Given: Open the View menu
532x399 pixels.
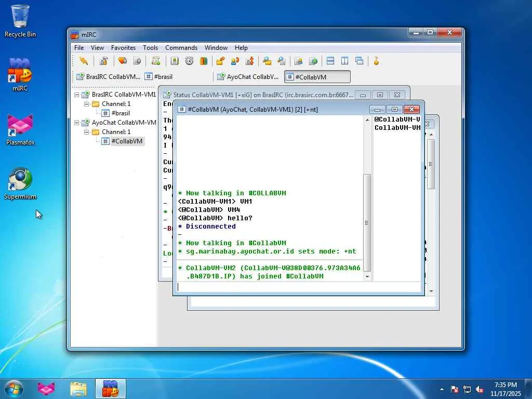Looking at the screenshot, I should [97, 48].
